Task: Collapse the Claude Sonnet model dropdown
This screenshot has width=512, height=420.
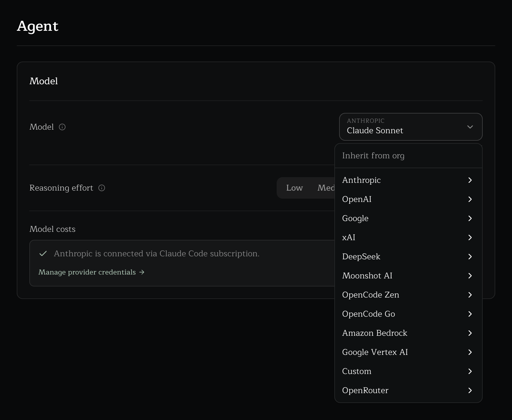Action: [411, 127]
